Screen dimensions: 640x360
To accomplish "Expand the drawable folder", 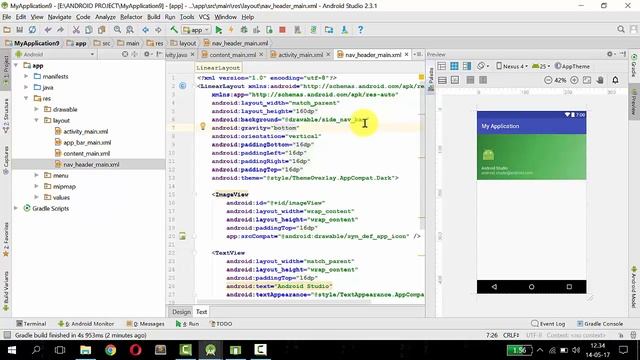I will click(x=36, y=109).
